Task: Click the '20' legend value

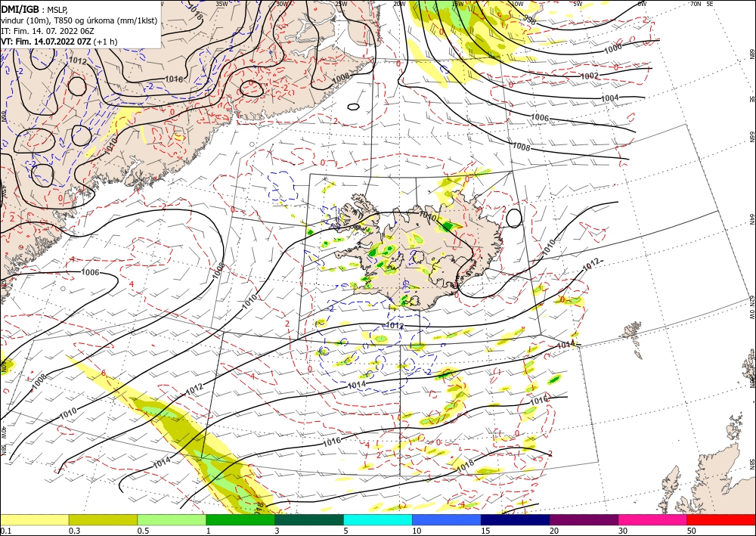Action: click(554, 531)
